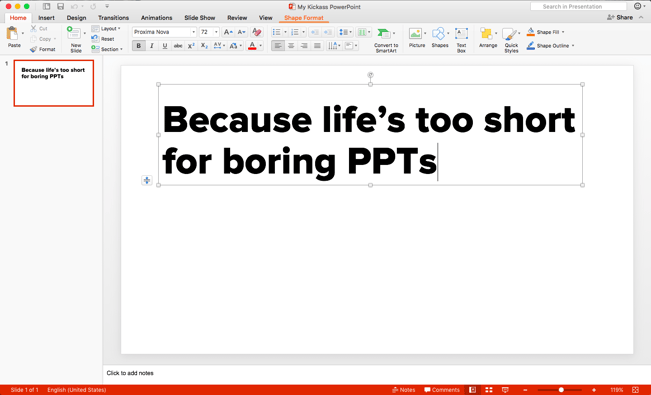Switch to the Transitions tab
The height and width of the screenshot is (395, 651).
click(x=113, y=18)
